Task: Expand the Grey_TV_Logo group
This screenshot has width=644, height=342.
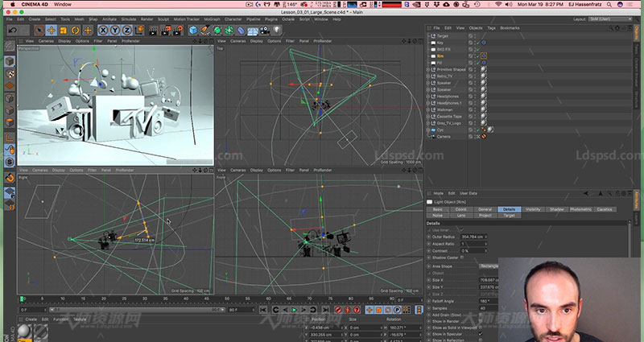Action: pos(428,123)
